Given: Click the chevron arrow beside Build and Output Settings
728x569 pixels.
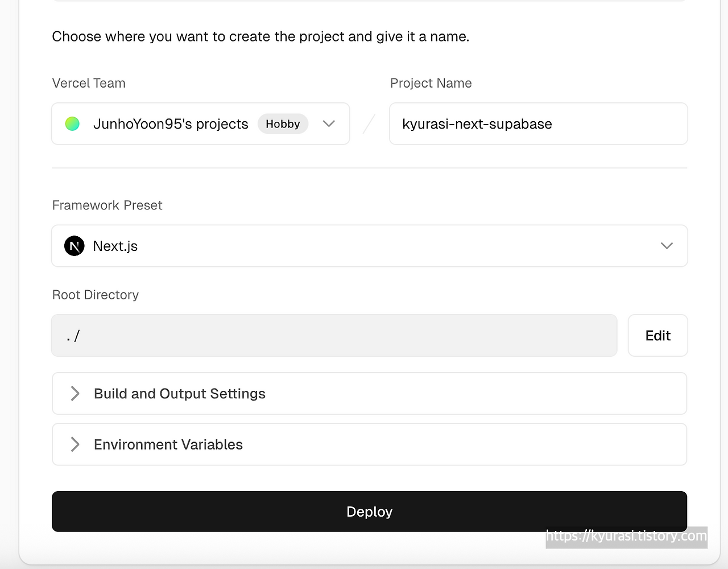Looking at the screenshot, I should click(75, 393).
